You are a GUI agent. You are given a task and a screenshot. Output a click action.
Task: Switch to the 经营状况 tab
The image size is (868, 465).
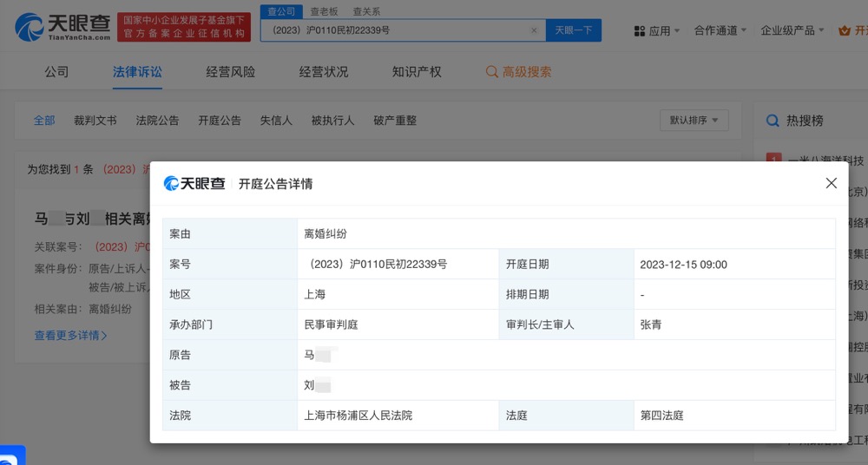click(x=323, y=72)
